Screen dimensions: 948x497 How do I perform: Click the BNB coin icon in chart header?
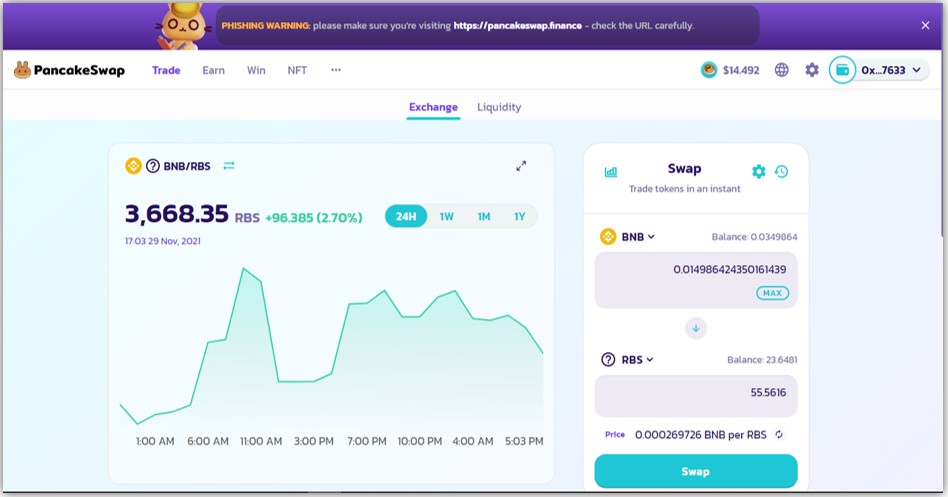click(x=133, y=166)
